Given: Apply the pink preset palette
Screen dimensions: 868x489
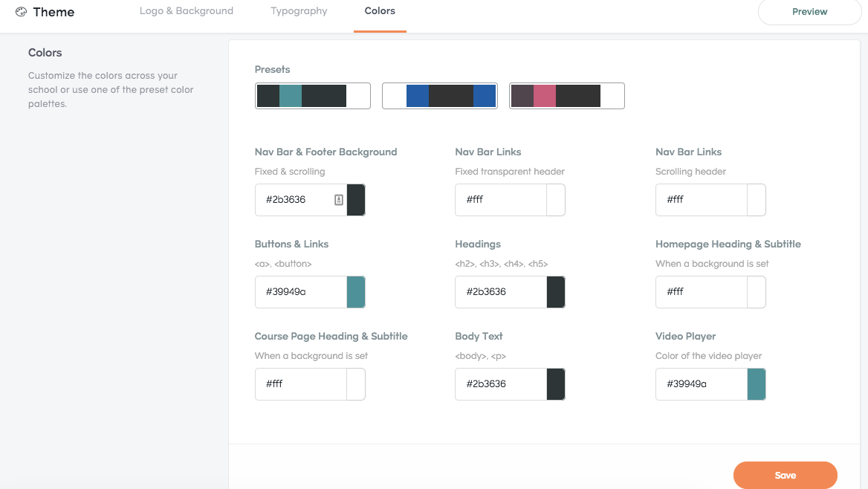Looking at the screenshot, I should (567, 96).
